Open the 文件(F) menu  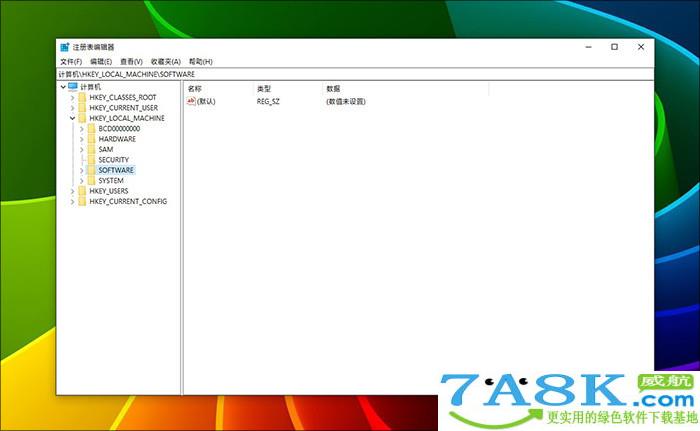[x=71, y=62]
